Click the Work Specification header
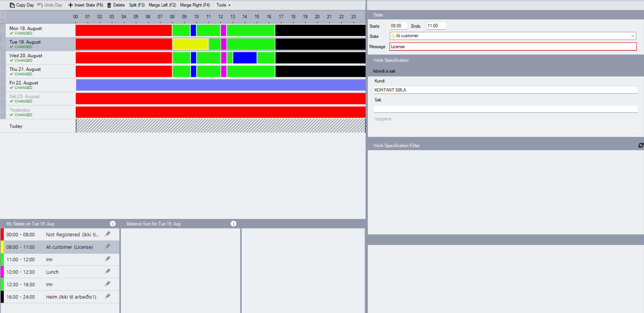The height and width of the screenshot is (313, 644). pos(391,60)
